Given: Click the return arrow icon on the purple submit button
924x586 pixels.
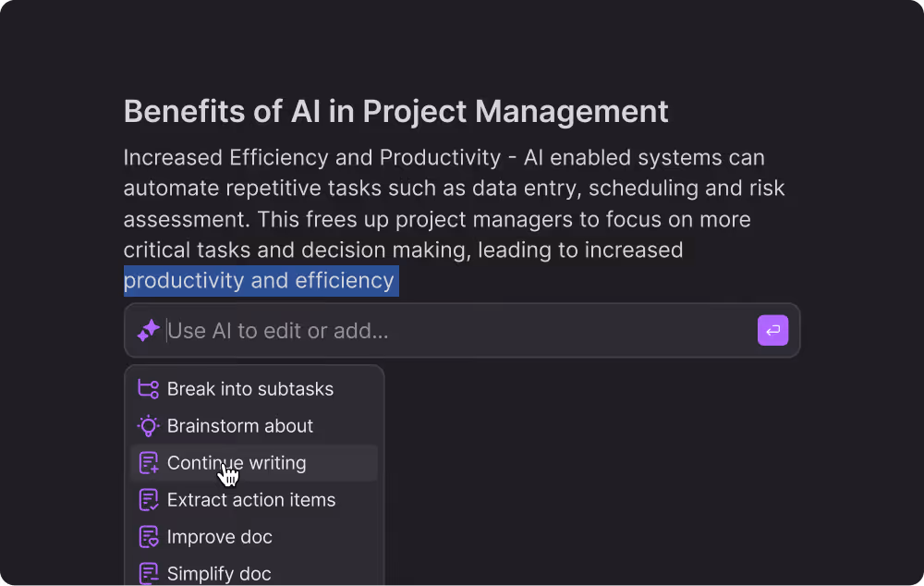Looking at the screenshot, I should point(772,330).
